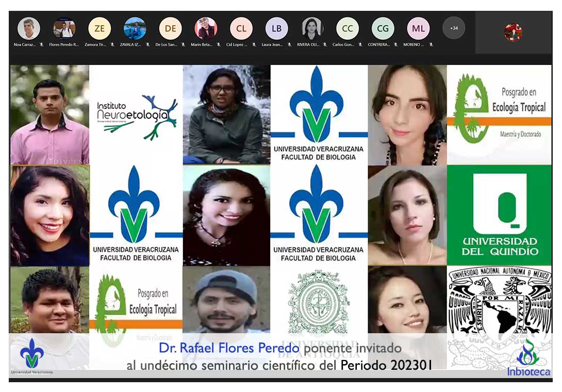Click the muted mic icon next to Zamora

point(112,45)
